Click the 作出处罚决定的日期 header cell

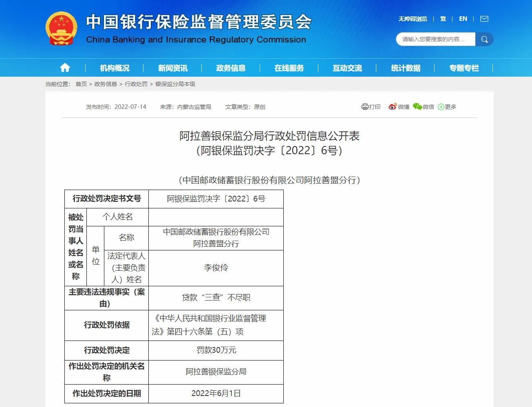[x=107, y=394]
